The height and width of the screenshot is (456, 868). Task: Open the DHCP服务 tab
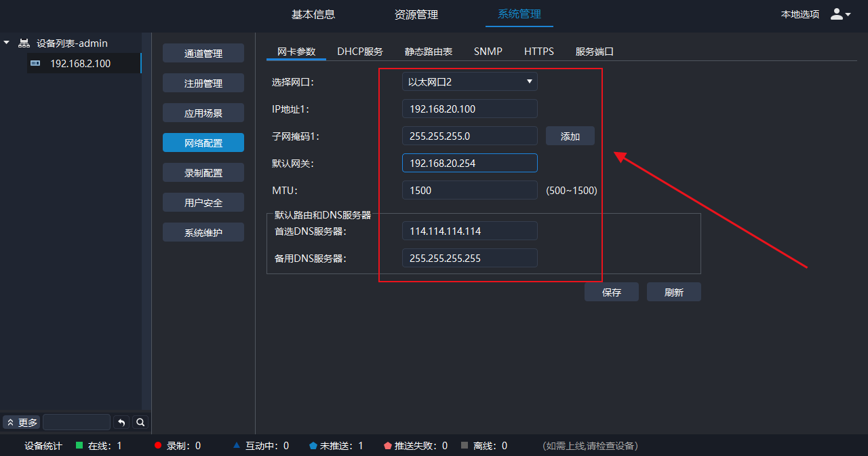360,52
